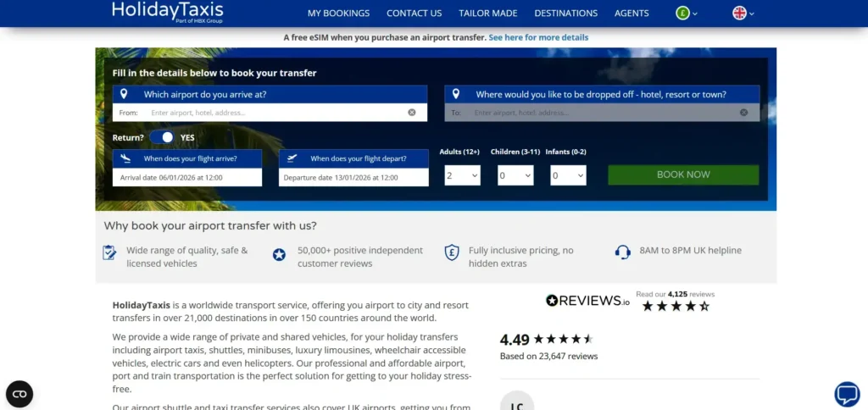The width and height of the screenshot is (868, 410).
Task: Click the location pin beside drop-off question
Action: tap(455, 94)
